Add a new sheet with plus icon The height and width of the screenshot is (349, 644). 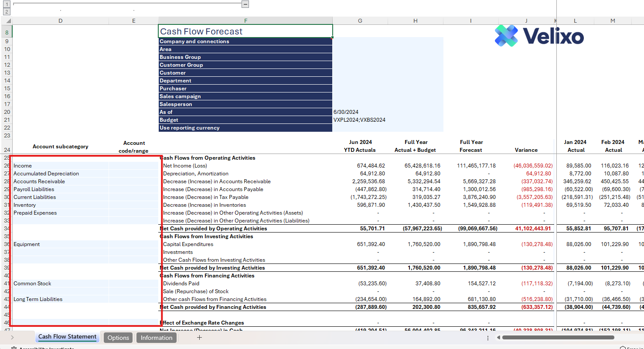click(x=199, y=337)
